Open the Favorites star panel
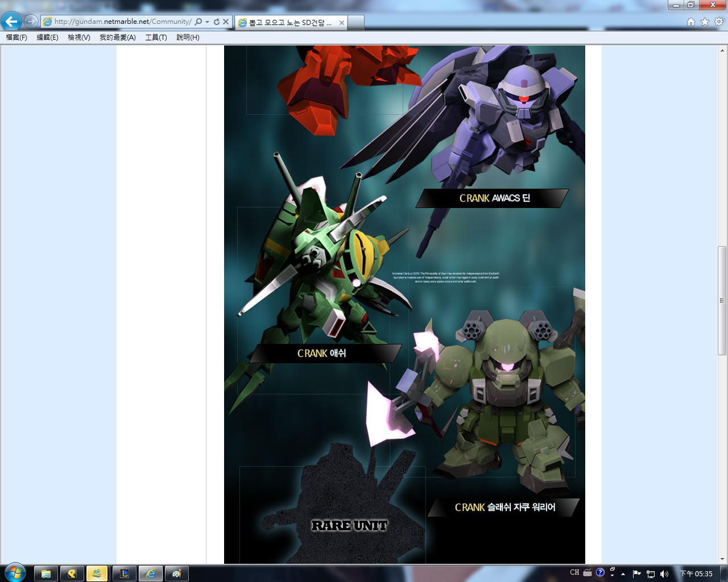This screenshot has width=728, height=582. 705,22
